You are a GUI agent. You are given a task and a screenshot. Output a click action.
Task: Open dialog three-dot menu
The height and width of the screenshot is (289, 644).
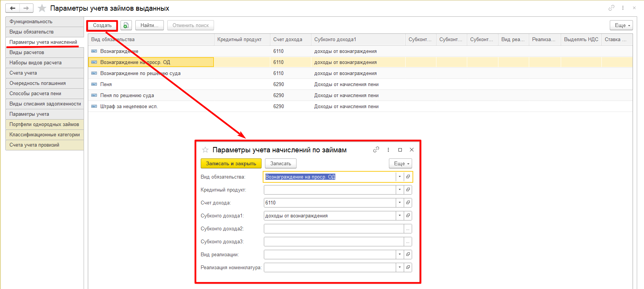[x=388, y=150]
